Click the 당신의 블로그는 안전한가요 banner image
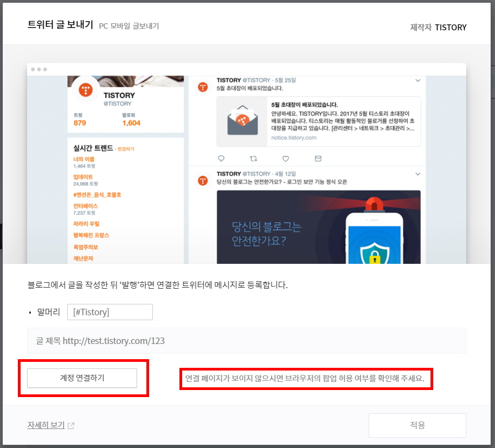This screenshot has height=448, width=495. click(x=319, y=227)
